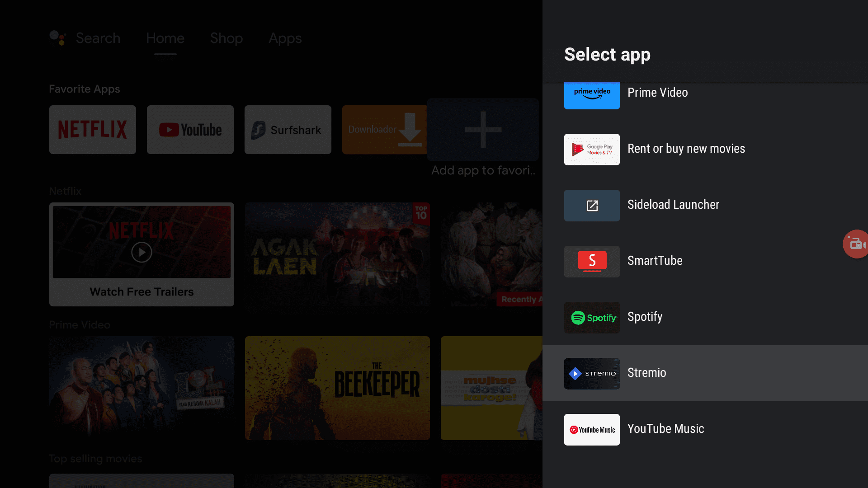Select the Stremio app icon

(592, 373)
